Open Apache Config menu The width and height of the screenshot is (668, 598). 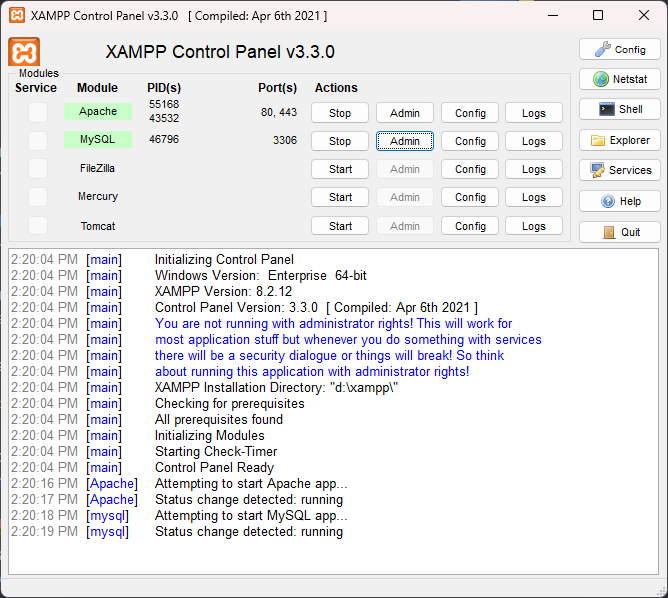[470, 113]
